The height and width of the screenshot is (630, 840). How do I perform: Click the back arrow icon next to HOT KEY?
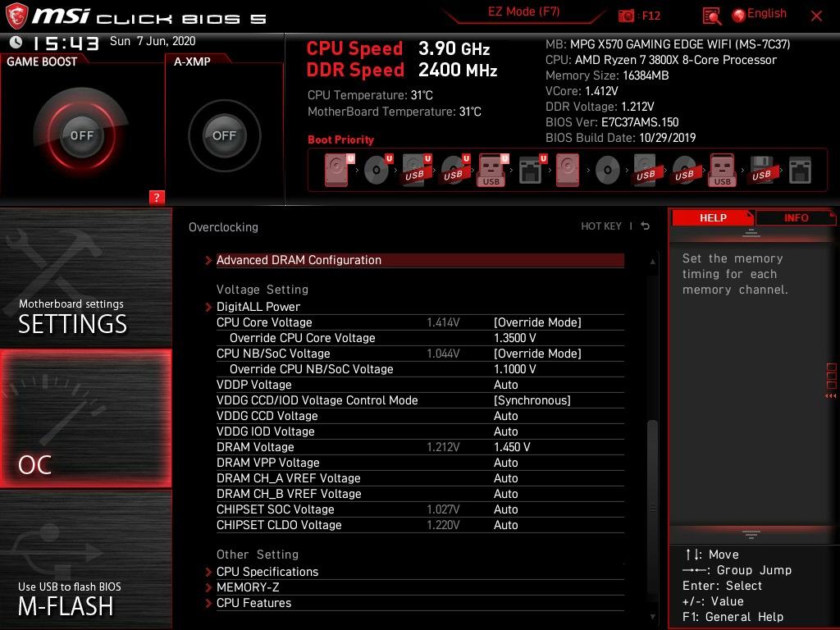tap(646, 226)
